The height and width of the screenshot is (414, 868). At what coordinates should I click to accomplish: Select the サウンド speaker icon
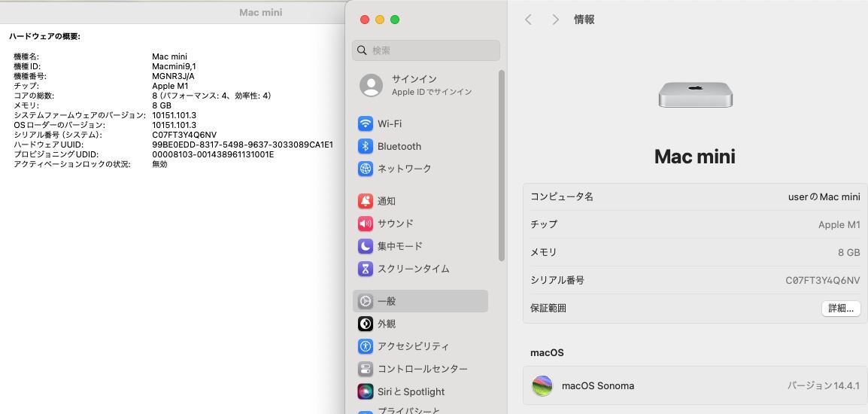click(x=366, y=224)
